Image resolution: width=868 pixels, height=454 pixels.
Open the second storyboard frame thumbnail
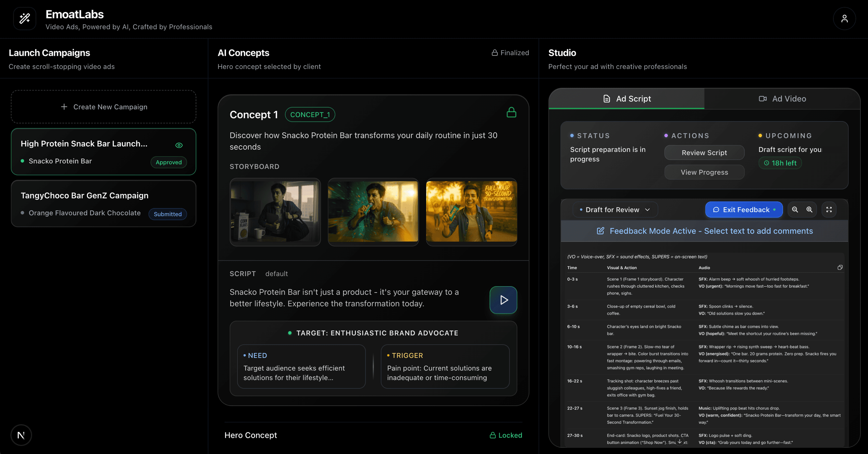373,212
